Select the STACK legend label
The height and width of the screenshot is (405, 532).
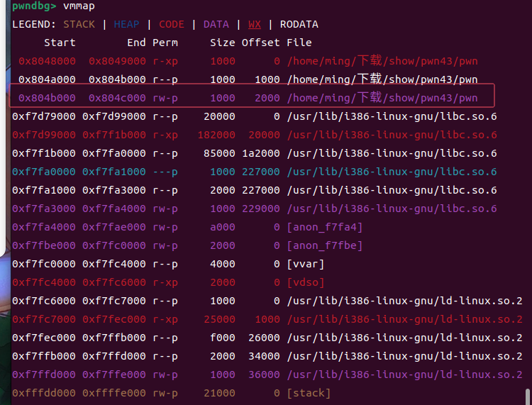[x=79, y=24]
